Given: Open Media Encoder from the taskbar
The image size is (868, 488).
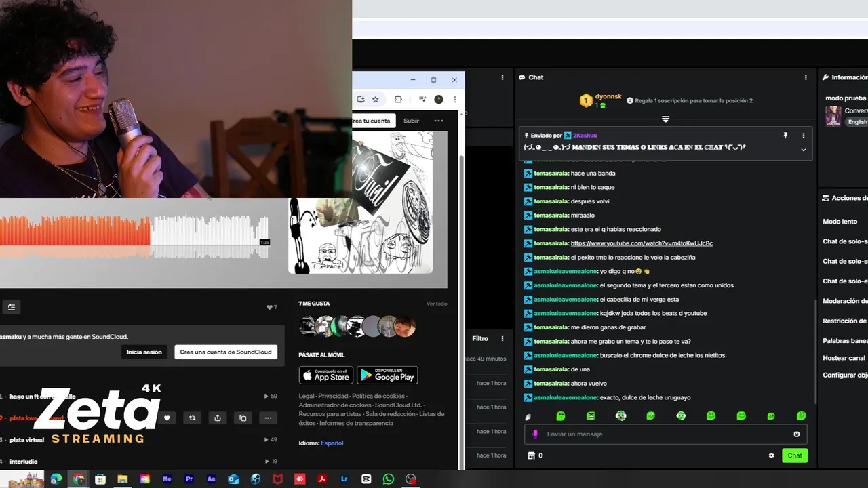Looking at the screenshot, I should click(167, 479).
